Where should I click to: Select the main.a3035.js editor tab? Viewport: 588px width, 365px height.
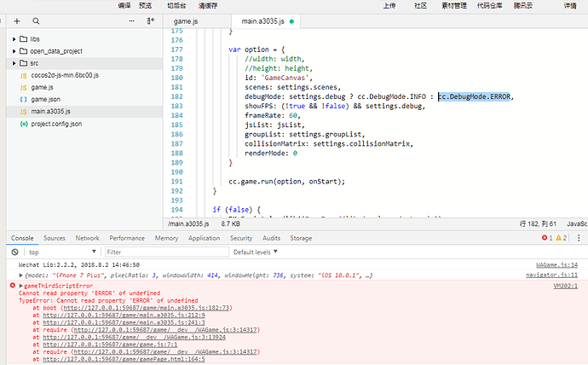coord(266,21)
